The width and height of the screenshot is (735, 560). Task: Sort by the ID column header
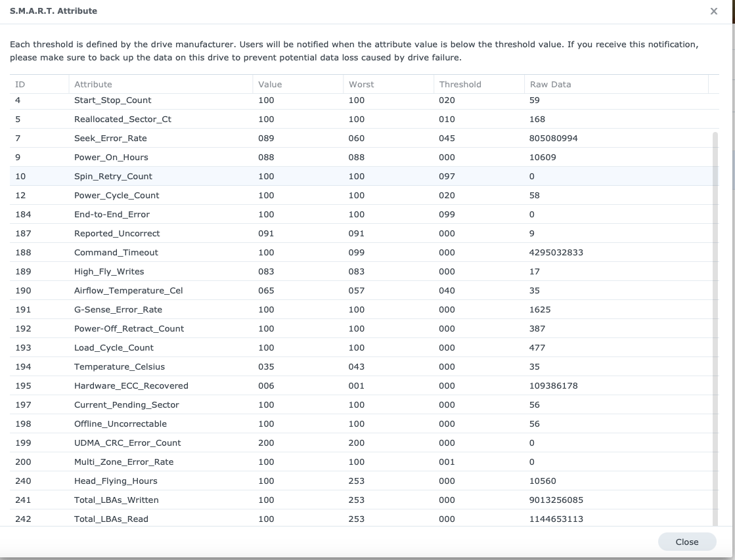click(39, 84)
